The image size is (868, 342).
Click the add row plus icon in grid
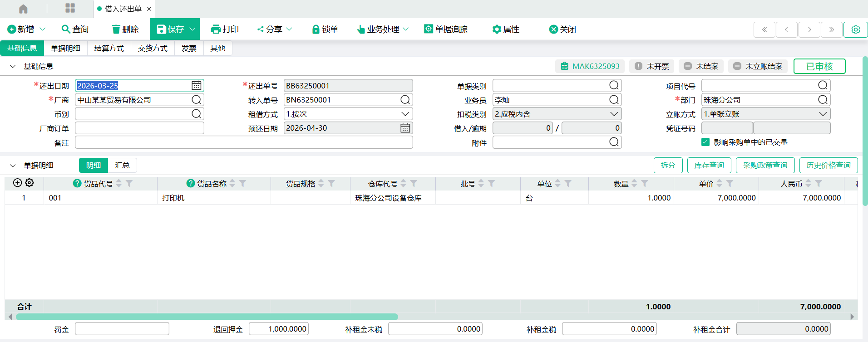coord(17,183)
